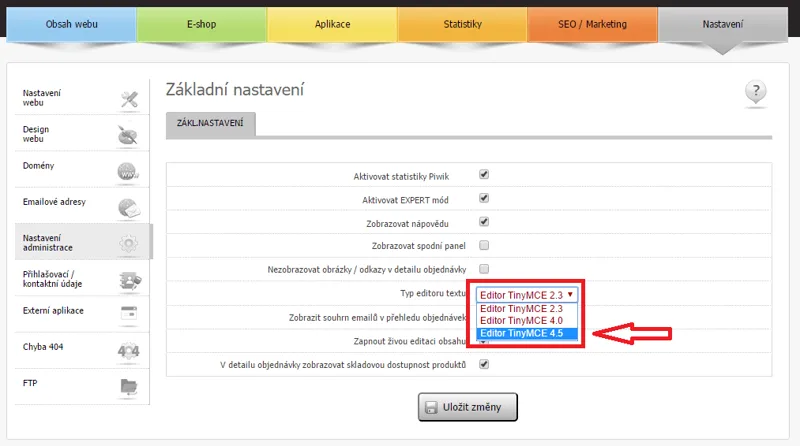Open Externí aplikace in the sidebar
Screen dimensions: 800x446
coord(53,310)
